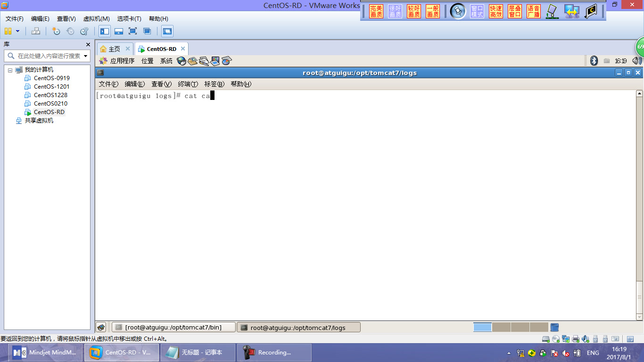Launch the pen-and-paper editor icon in the GNOME panel

point(204,61)
